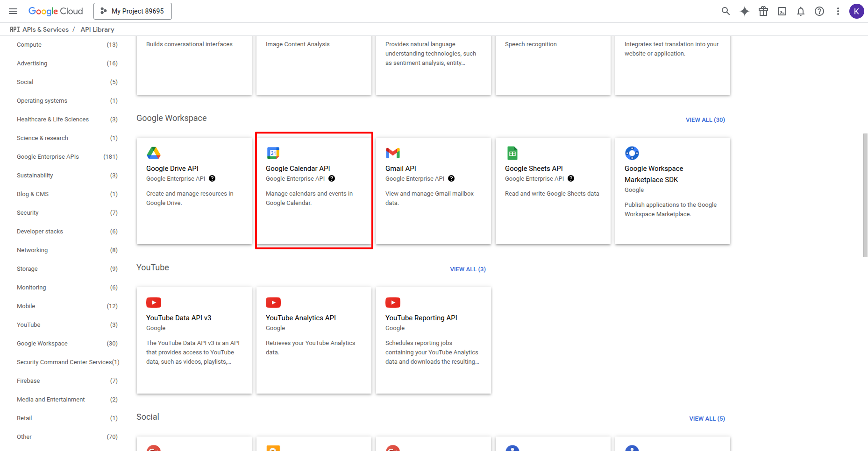Open the Google Drive API card title
Image resolution: width=868 pixels, height=451 pixels.
coord(172,169)
